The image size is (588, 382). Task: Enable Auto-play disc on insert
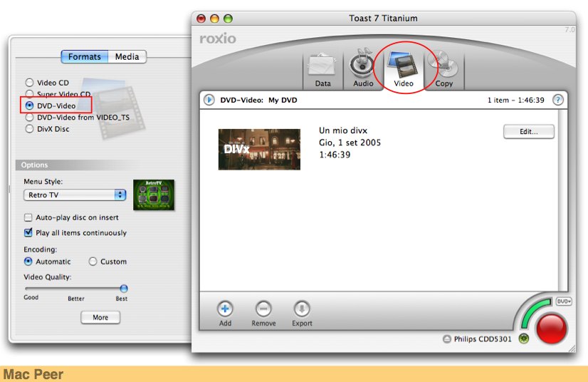28,217
